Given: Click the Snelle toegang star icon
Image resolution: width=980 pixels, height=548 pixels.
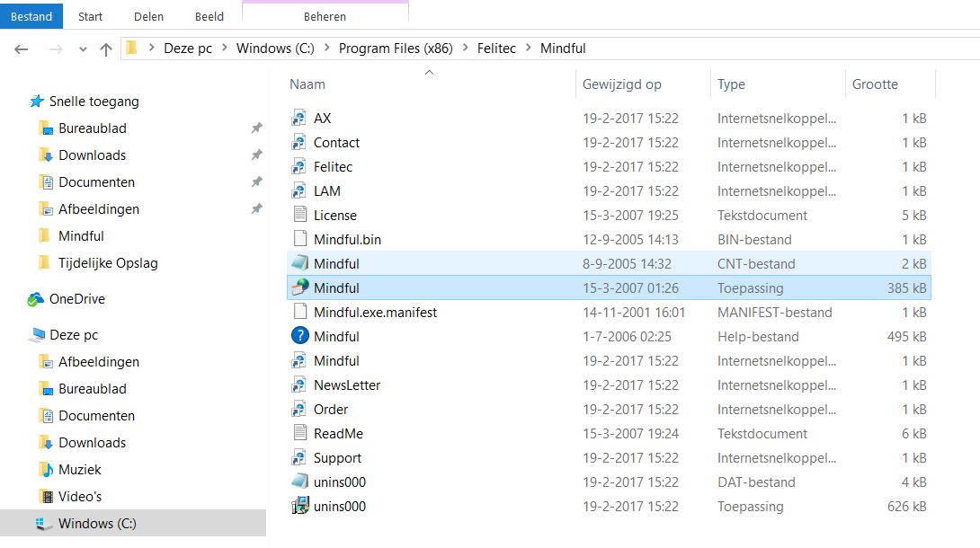Looking at the screenshot, I should (37, 102).
